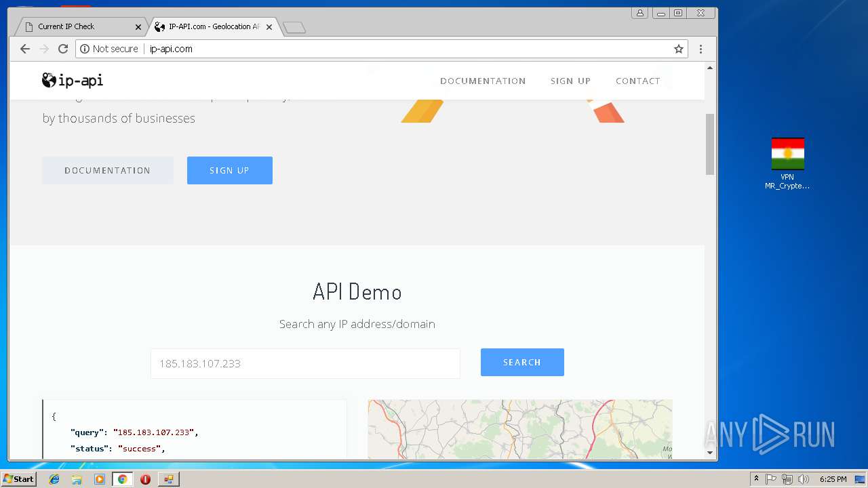Open a new browser tab

pyautogui.click(x=294, y=27)
